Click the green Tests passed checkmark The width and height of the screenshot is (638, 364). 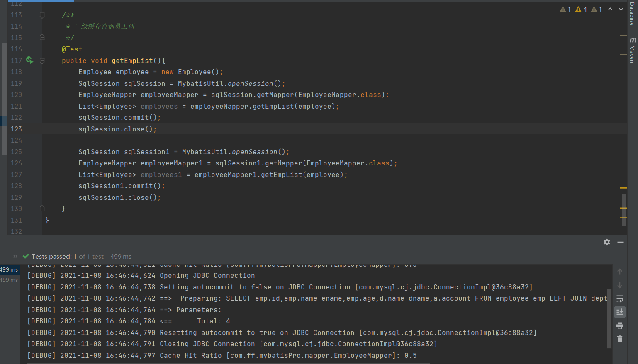26,256
